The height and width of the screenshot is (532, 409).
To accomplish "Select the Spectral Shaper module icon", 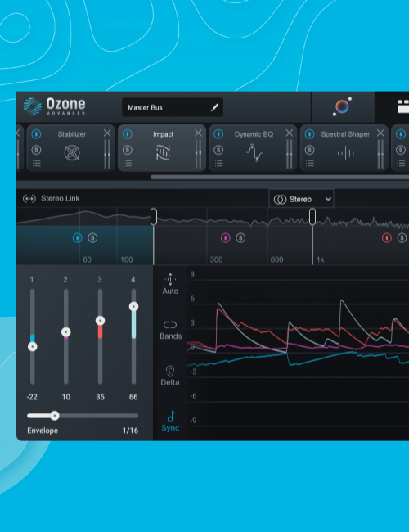I will pyautogui.click(x=345, y=153).
